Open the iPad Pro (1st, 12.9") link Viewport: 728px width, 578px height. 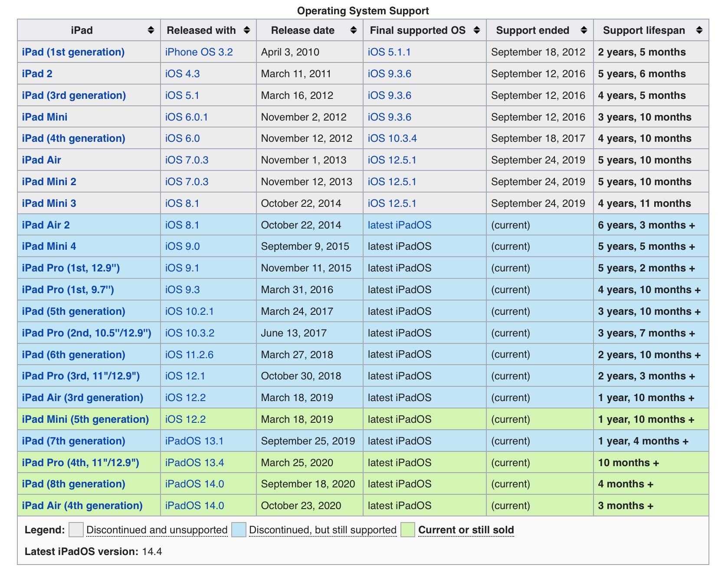click(71, 268)
